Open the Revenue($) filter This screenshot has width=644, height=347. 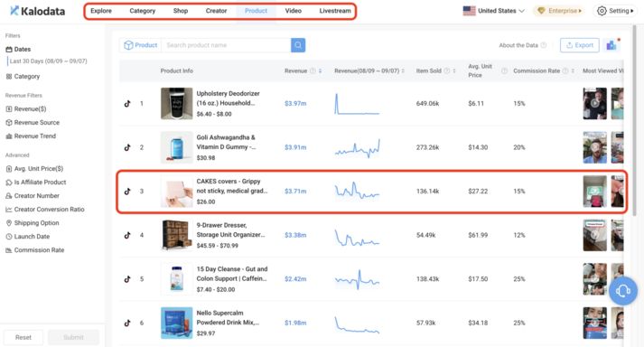[x=26, y=108]
